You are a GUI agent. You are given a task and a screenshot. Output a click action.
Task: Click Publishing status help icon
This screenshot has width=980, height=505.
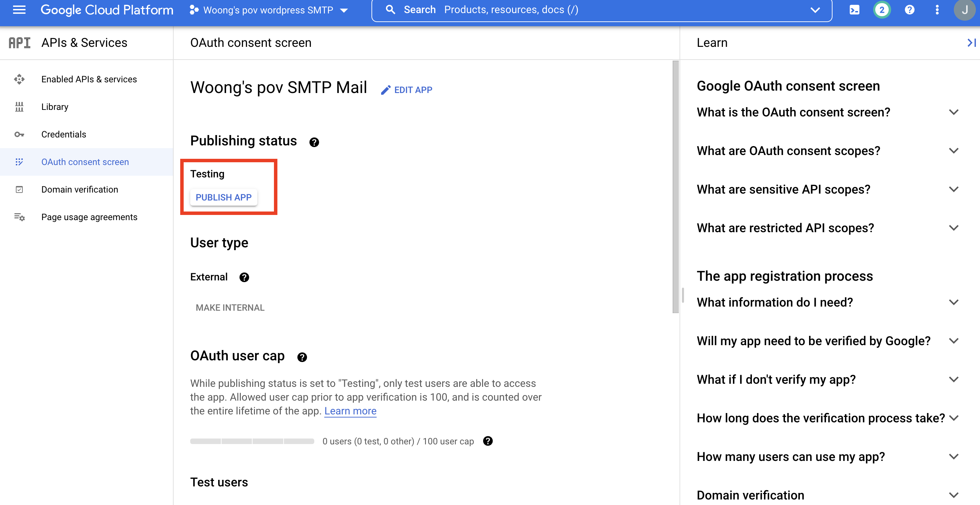click(314, 142)
